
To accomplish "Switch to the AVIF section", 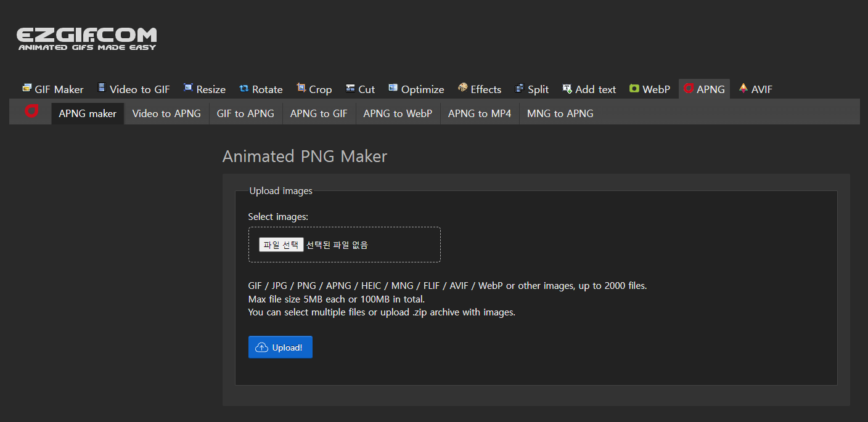I will 756,89.
